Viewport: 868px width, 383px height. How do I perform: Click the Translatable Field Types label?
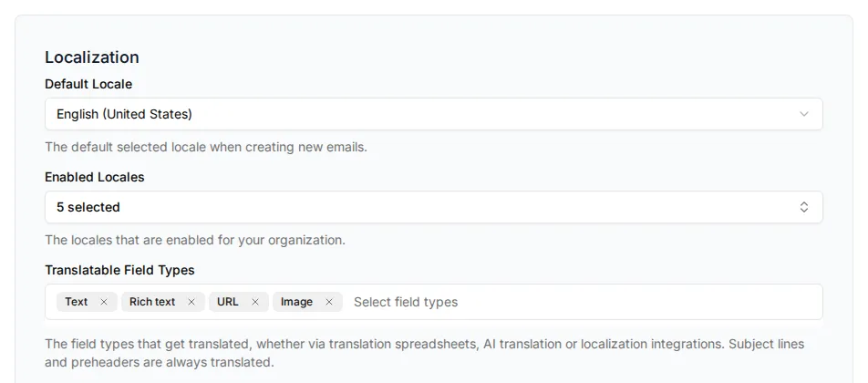[119, 270]
